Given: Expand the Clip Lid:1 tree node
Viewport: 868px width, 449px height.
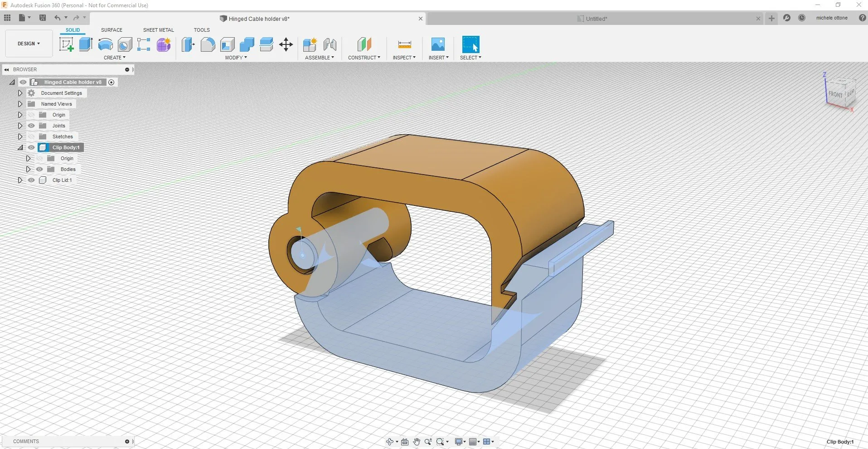Looking at the screenshot, I should pyautogui.click(x=20, y=180).
